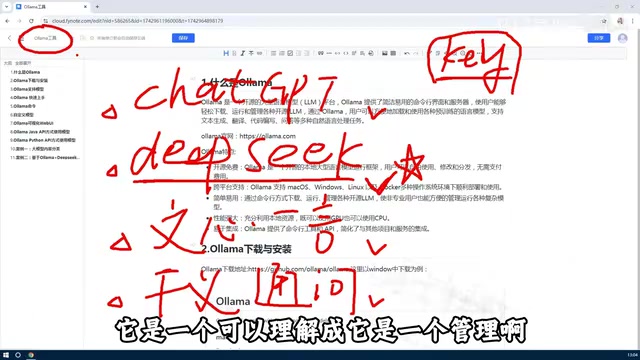Toggle bold formatting in editor toolbar
The height and width of the screenshot is (360, 640).
pyautogui.click(x=234, y=53)
